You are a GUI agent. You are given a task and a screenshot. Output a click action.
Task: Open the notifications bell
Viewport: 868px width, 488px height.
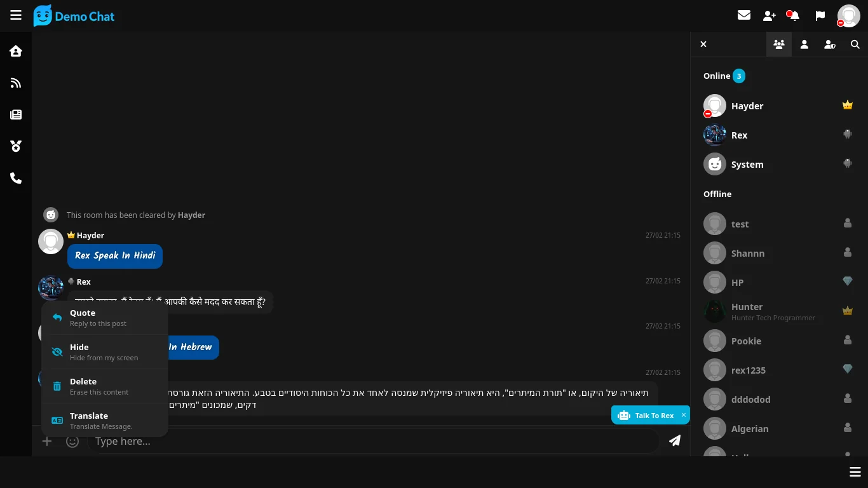(x=794, y=16)
